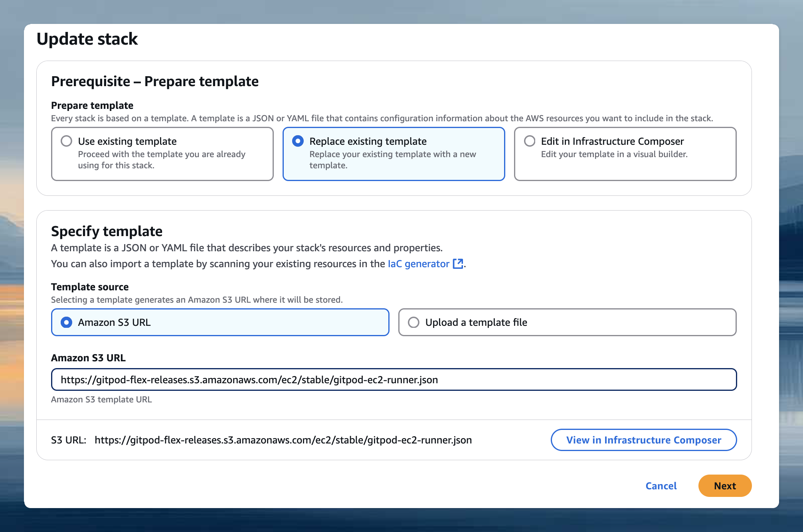Click the S3 URL shown in the summary row
Screen dimensions: 803x532
coord(283,440)
